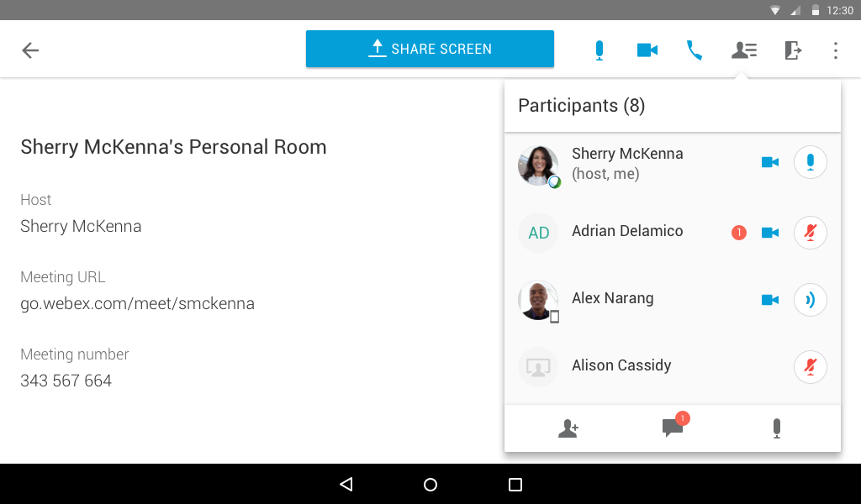Click Alex Narang's speaking audio indicator

810,299
